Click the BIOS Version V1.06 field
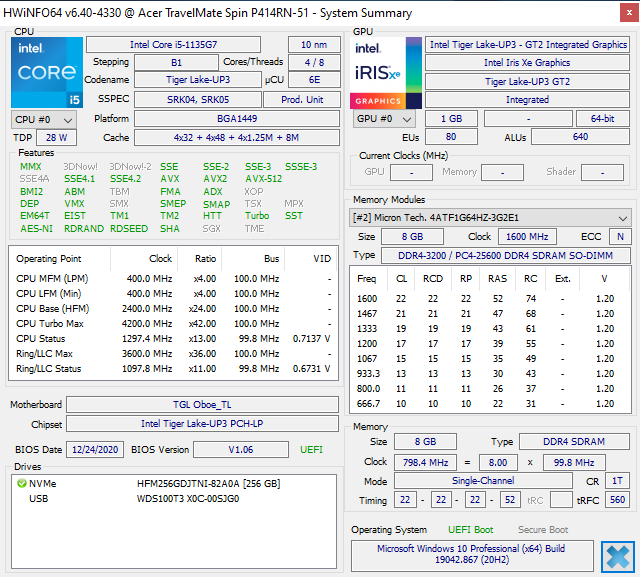Viewport: 640px width, 577px height. pos(241,450)
